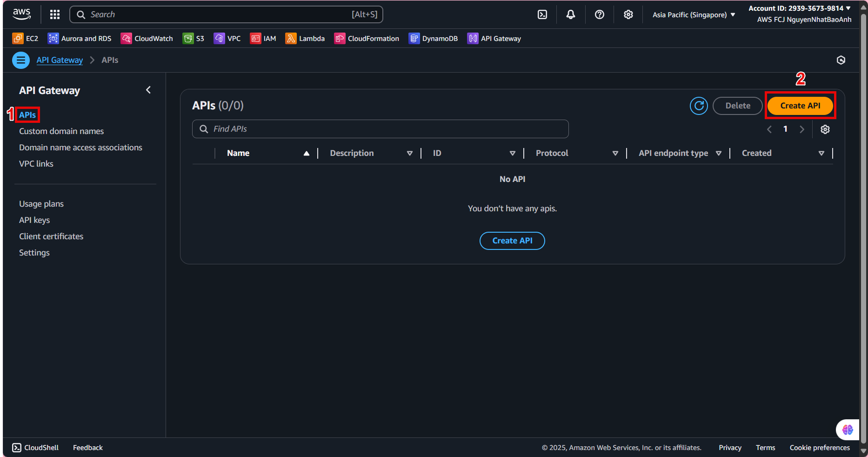
Task: Launch CloudShell from the top bar icon
Action: pyautogui.click(x=542, y=14)
